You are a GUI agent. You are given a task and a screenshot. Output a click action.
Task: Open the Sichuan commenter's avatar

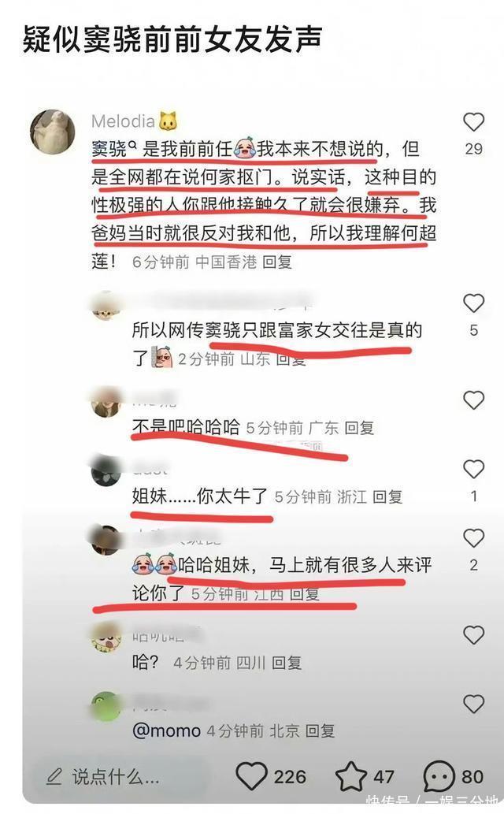click(x=106, y=637)
